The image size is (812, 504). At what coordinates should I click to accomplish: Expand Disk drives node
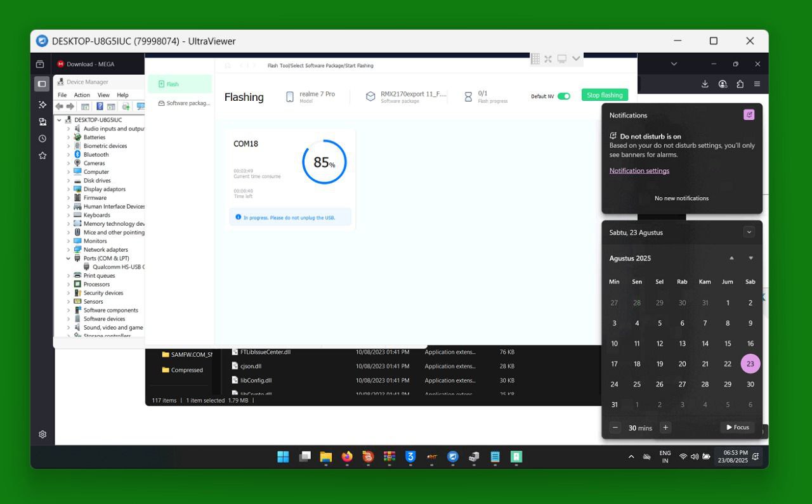[69, 181]
